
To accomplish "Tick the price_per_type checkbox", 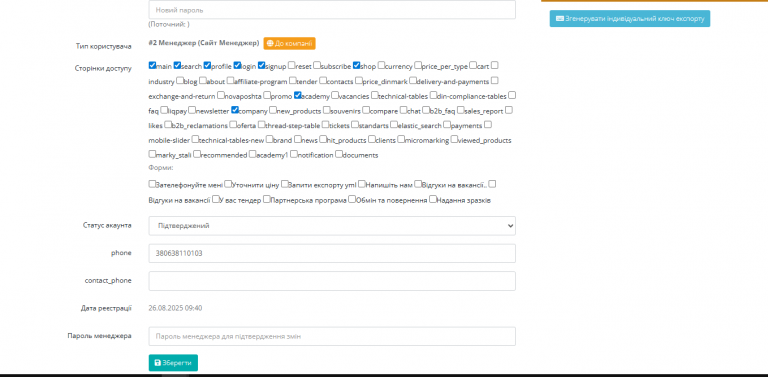I will pyautogui.click(x=418, y=65).
